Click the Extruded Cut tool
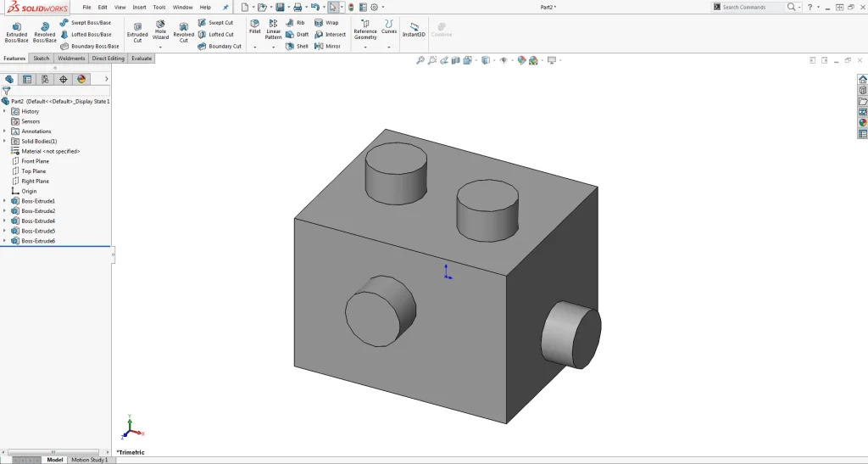This screenshot has height=464, width=868. click(x=137, y=31)
